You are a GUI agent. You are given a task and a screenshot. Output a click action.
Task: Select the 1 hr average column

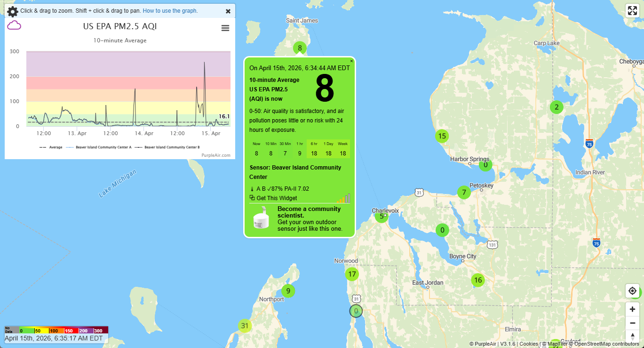pyautogui.click(x=300, y=149)
